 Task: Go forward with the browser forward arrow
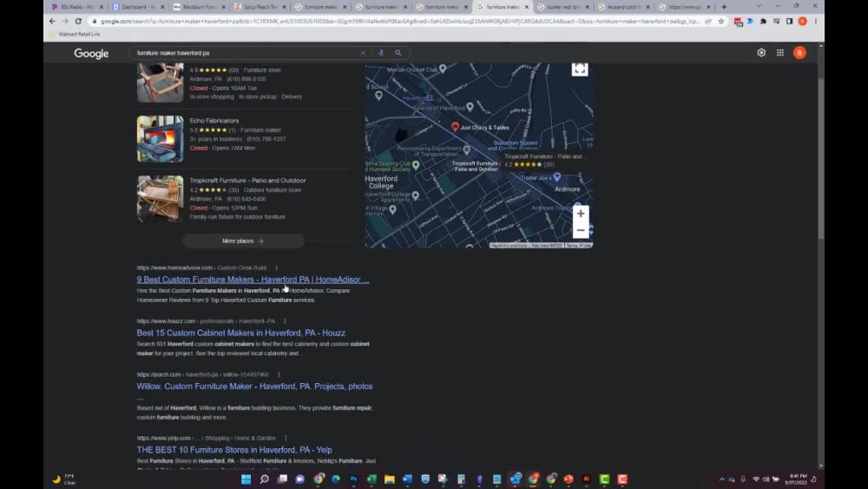[65, 21]
